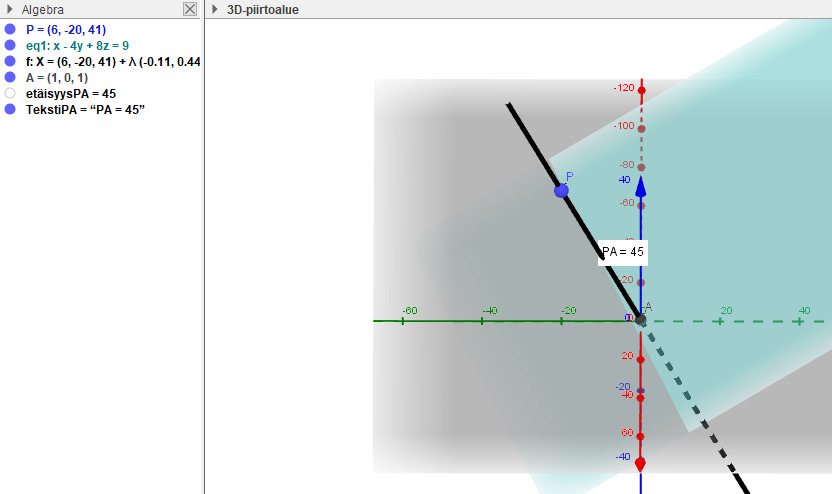Expand the 3D-piirtoalue style bar triangle
The height and width of the screenshot is (494, 832).
pyautogui.click(x=215, y=9)
